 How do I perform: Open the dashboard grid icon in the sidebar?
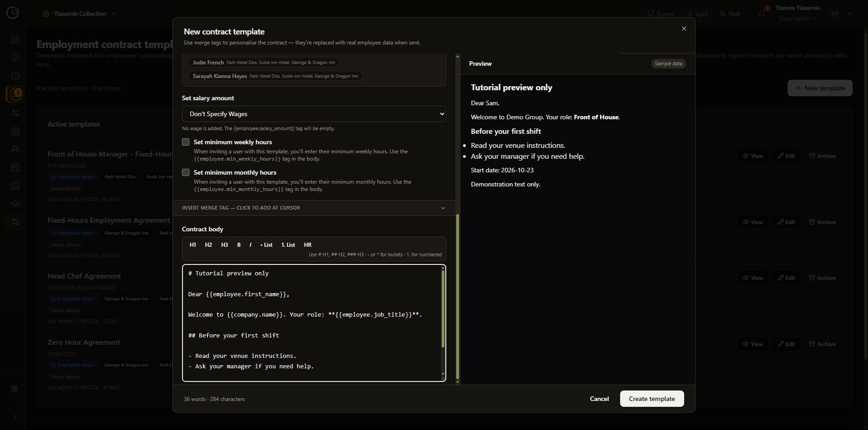tap(15, 39)
